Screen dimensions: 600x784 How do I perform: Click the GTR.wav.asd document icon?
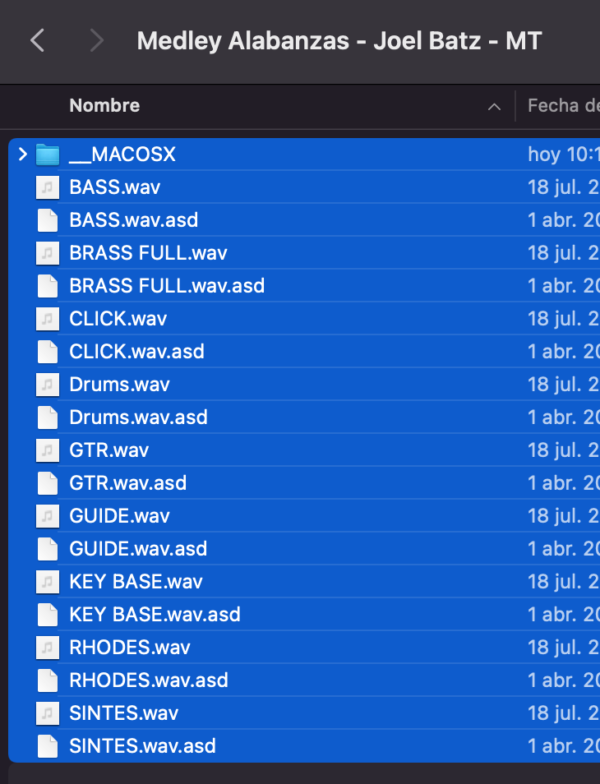47,483
